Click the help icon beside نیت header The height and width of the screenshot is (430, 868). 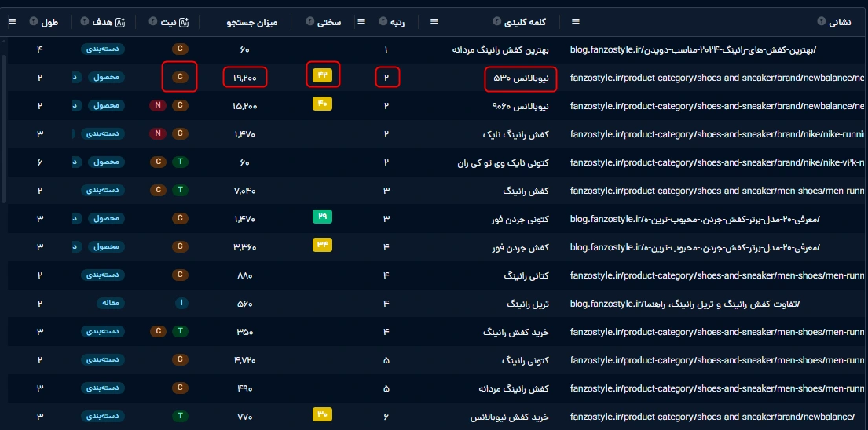click(x=153, y=21)
